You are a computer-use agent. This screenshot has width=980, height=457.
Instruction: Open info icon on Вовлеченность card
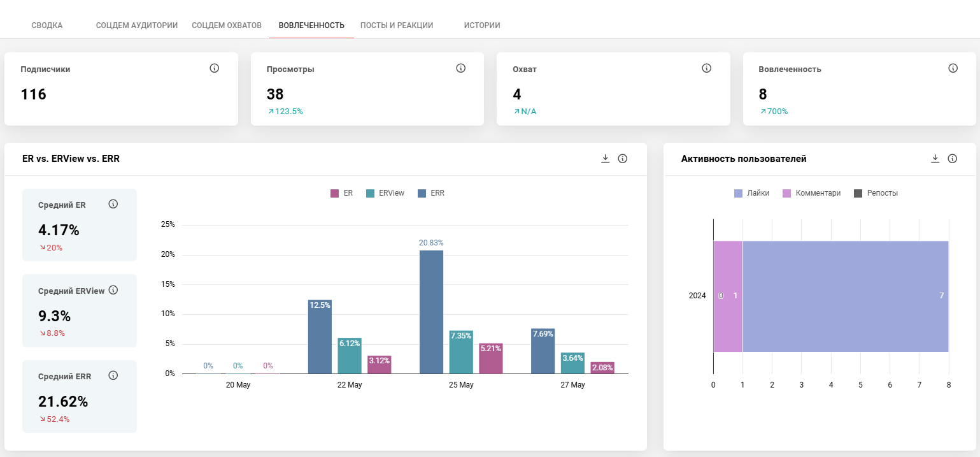(953, 68)
